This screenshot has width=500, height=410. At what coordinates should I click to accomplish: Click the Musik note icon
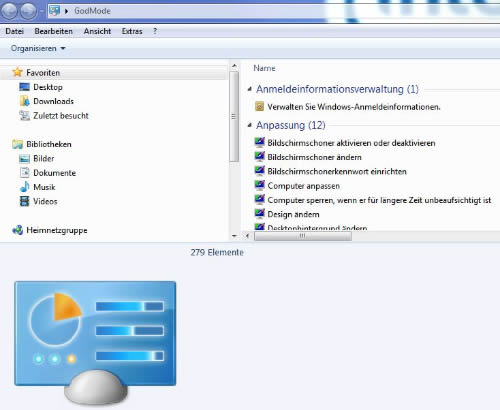(x=24, y=187)
